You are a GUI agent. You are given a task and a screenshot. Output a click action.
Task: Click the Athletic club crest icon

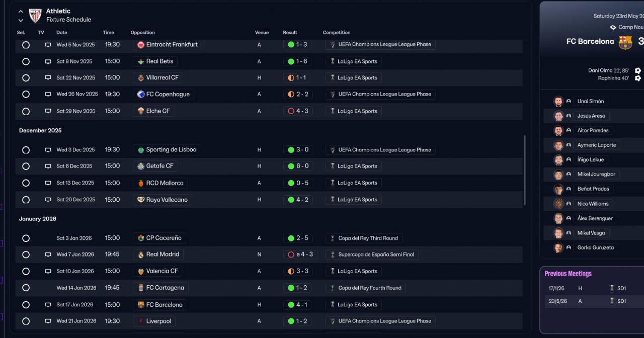[x=35, y=16]
